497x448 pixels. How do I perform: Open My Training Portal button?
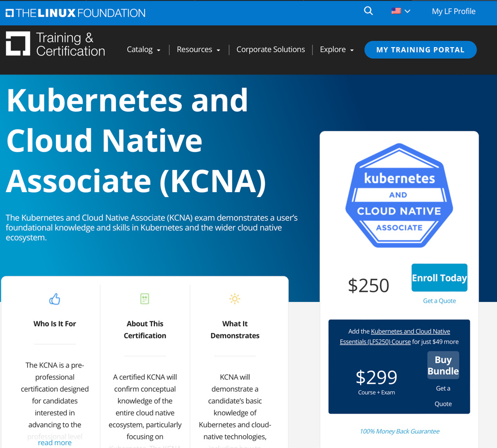[x=420, y=50]
